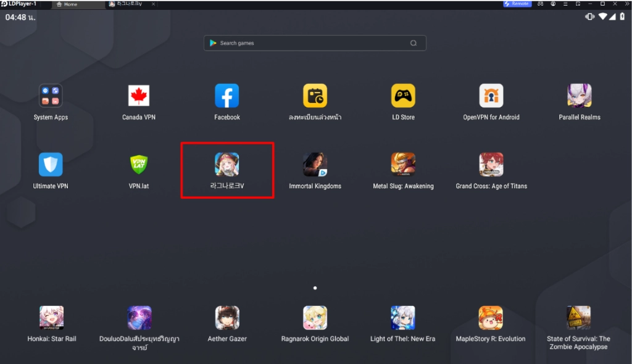The height and width of the screenshot is (364, 632).
Task: Open the System Apps folder
Action: (x=51, y=96)
